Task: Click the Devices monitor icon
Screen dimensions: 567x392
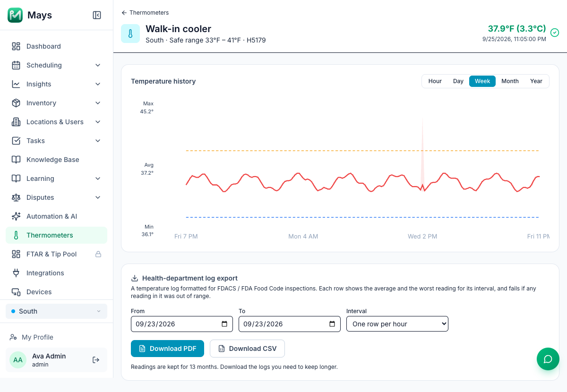Action: (16, 292)
